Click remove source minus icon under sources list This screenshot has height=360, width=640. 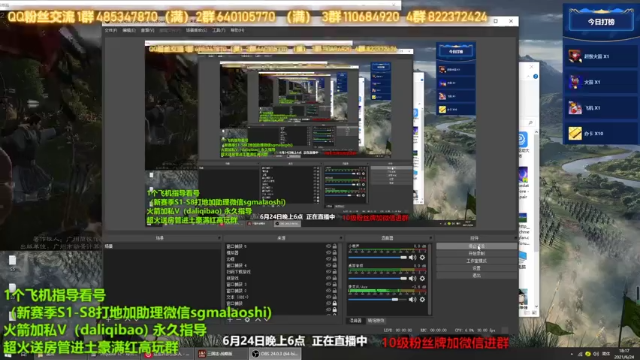click(239, 320)
